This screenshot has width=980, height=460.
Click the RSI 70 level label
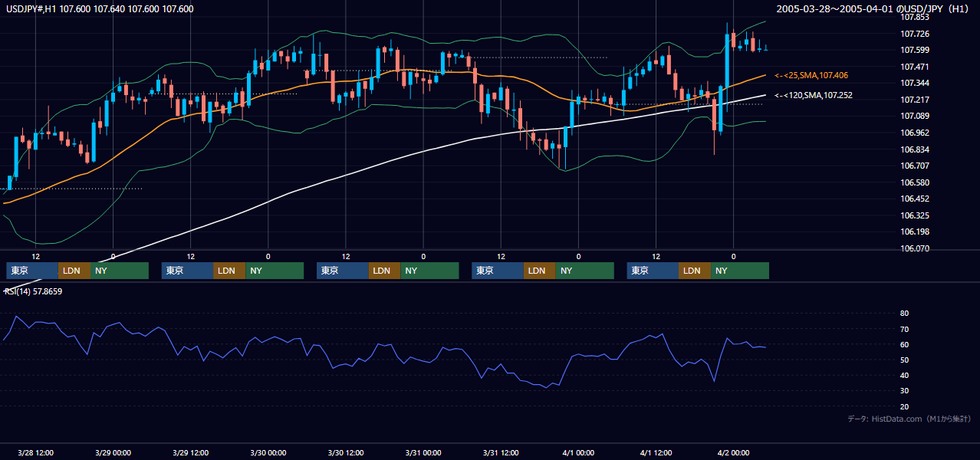pos(904,329)
